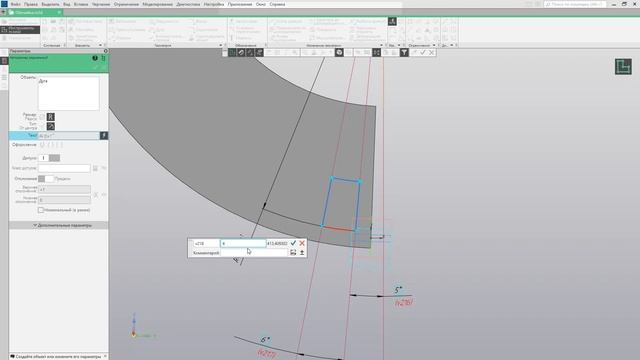Click the cross icon in the quick toolbar
640x360 pixels.
coord(431,52)
